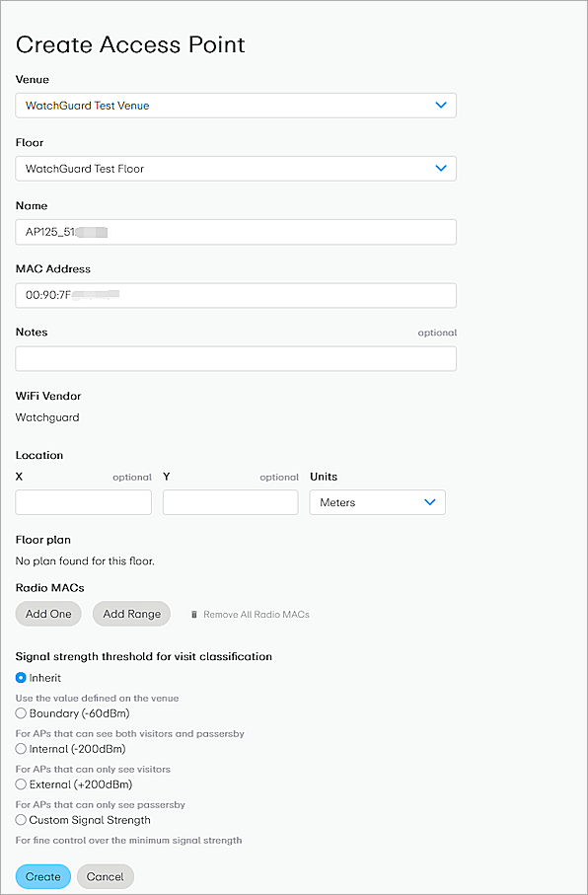Select the External (+200dBm) option
The width and height of the screenshot is (588, 895).
point(20,783)
